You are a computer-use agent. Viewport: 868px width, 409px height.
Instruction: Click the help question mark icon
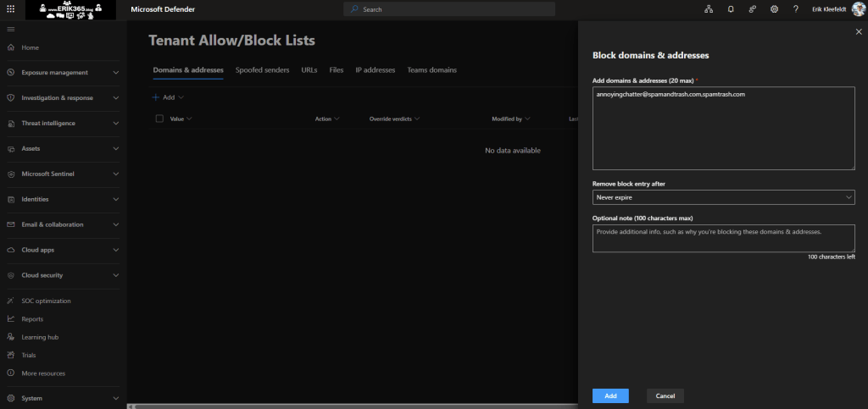(x=795, y=9)
